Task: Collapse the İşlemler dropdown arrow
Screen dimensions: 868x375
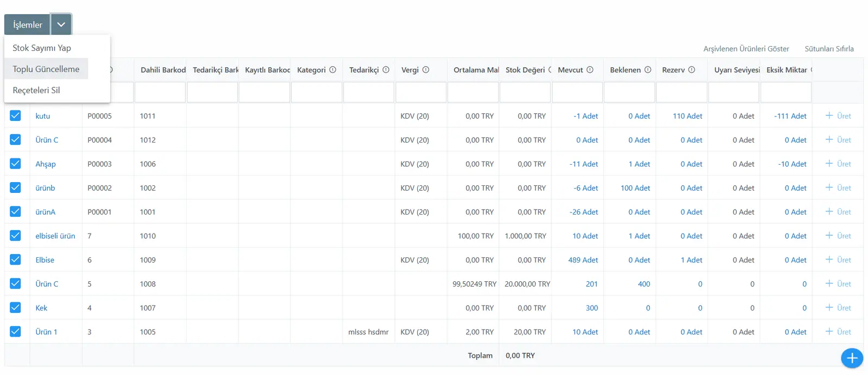Action: click(x=61, y=24)
